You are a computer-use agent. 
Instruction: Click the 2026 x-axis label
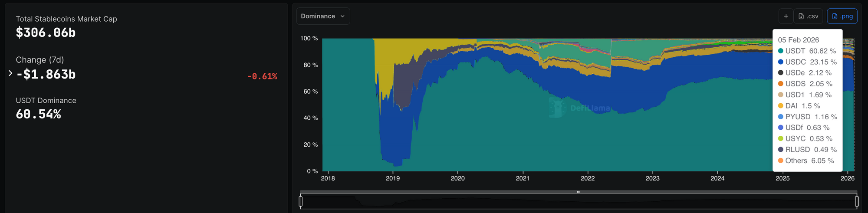[848, 178]
